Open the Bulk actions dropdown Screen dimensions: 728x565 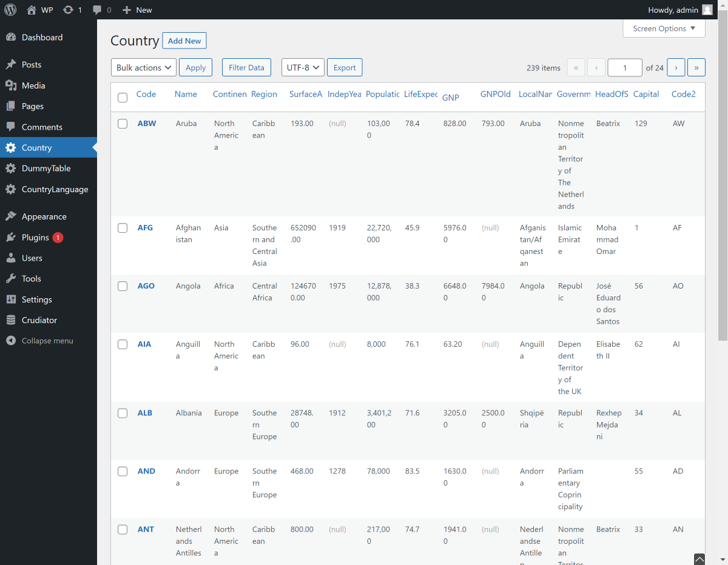[144, 67]
